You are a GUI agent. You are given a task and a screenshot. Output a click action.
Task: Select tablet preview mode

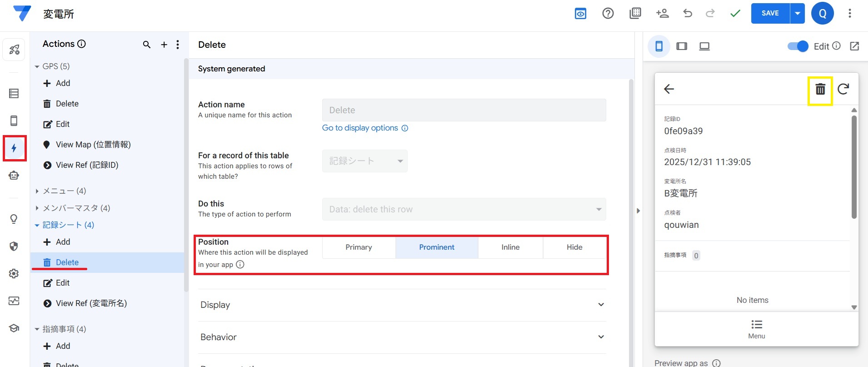681,46
